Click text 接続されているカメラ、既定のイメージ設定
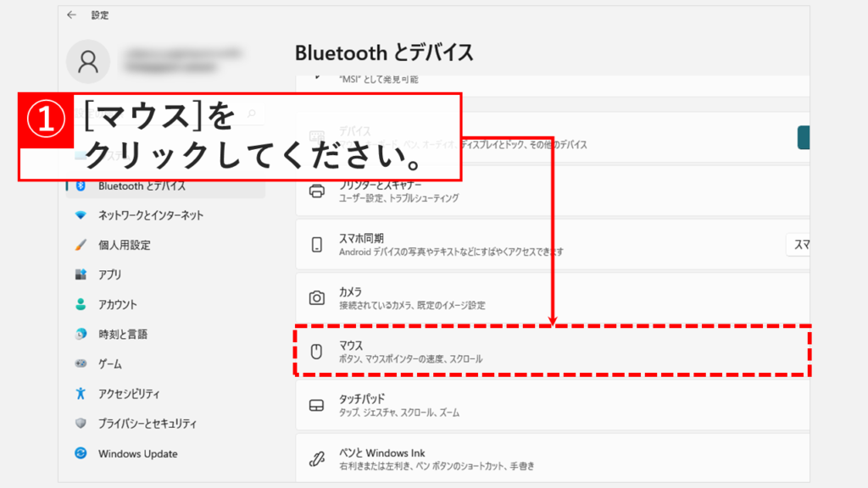 (x=412, y=305)
